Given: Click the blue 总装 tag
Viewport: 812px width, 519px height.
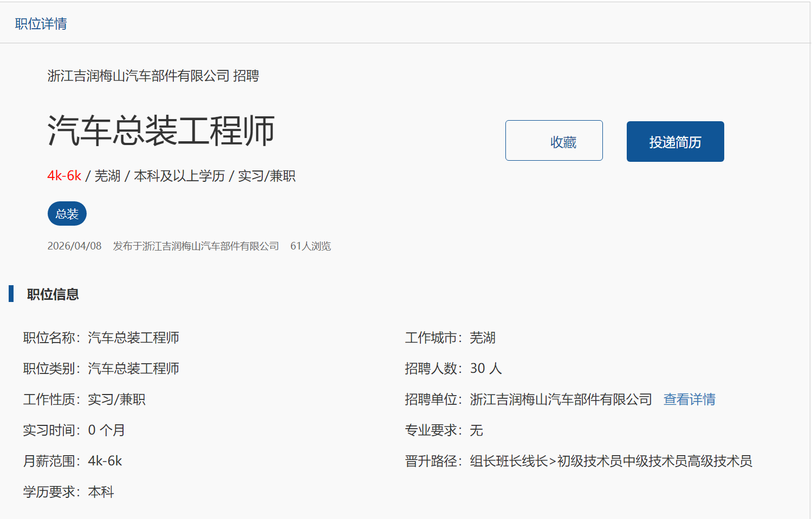Looking at the screenshot, I should click(x=67, y=214).
